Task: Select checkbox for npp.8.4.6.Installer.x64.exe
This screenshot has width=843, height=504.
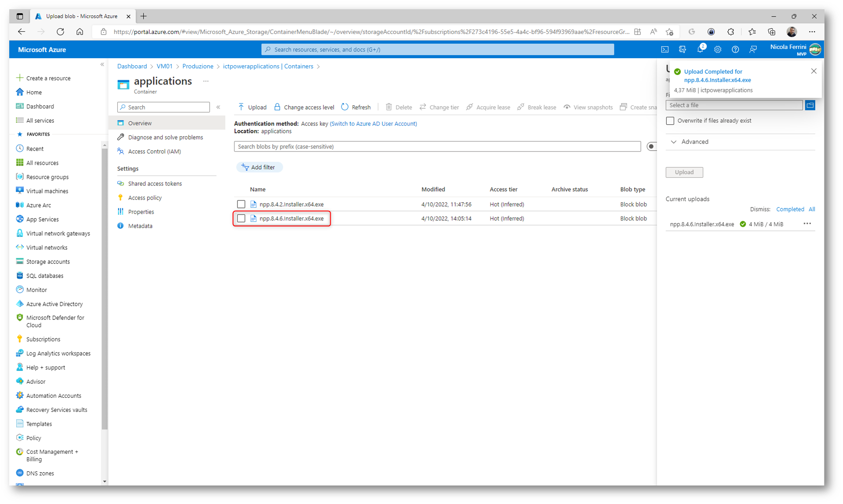Action: coord(241,218)
